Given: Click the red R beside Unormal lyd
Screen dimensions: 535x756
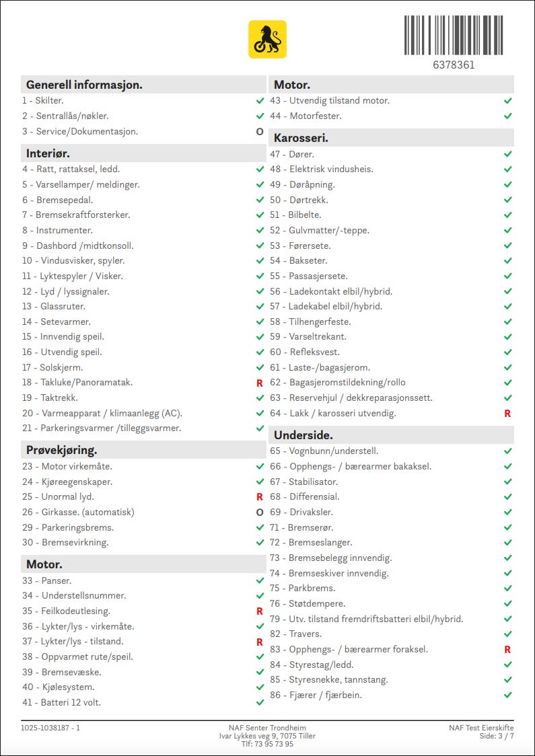Looking at the screenshot, I should [260, 496].
